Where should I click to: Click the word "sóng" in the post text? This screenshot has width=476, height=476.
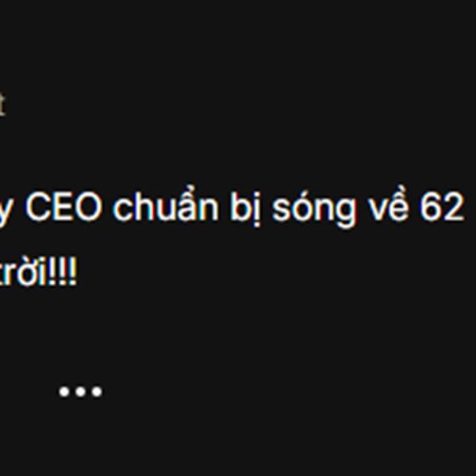click(314, 209)
